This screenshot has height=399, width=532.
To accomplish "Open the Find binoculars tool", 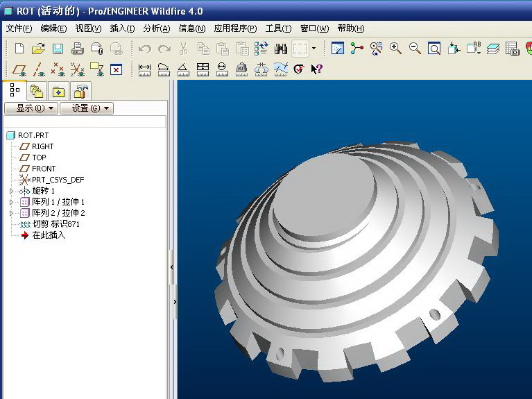I will click(281, 49).
